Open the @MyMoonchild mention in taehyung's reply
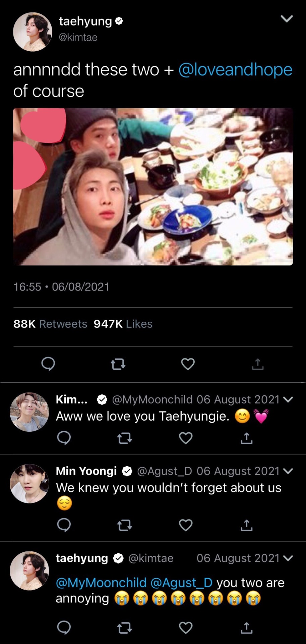 point(101,583)
